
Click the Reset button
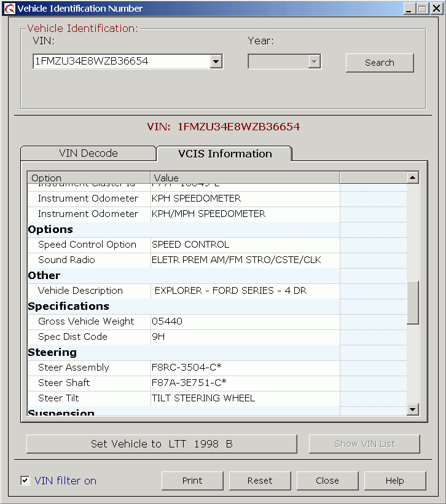tap(260, 481)
